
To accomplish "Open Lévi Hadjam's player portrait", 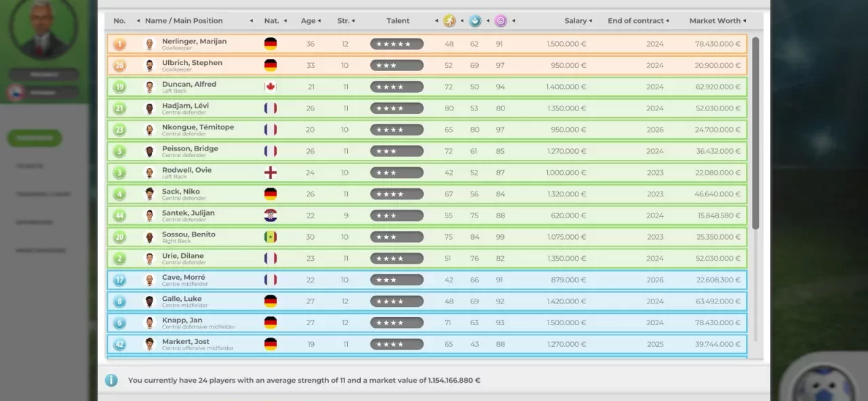I will [x=150, y=108].
